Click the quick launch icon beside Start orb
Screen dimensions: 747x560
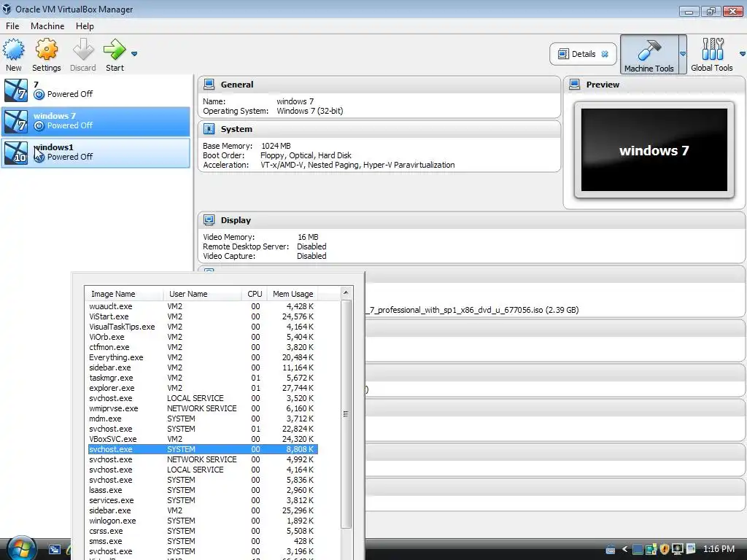(x=54, y=550)
